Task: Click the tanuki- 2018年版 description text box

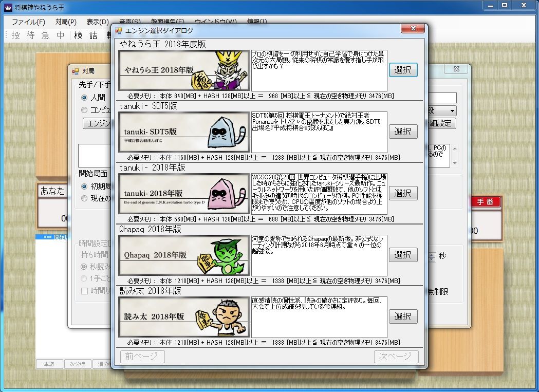Action: [319, 194]
